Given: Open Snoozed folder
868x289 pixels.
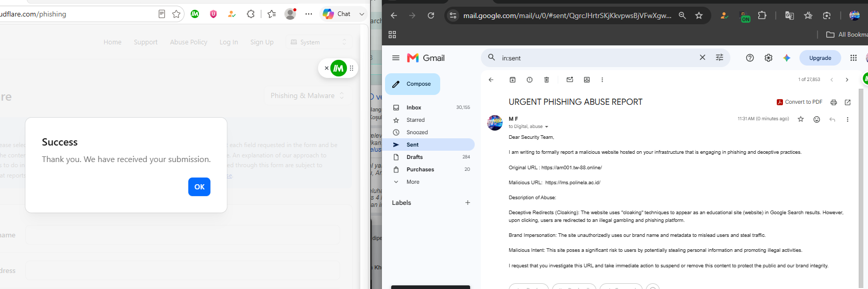Looking at the screenshot, I should click(430, 132).
